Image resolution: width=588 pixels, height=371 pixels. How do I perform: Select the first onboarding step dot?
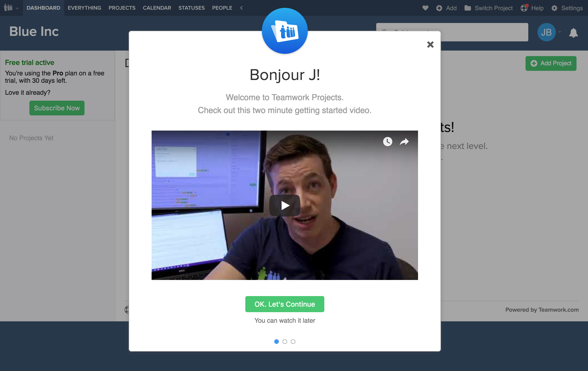click(276, 341)
